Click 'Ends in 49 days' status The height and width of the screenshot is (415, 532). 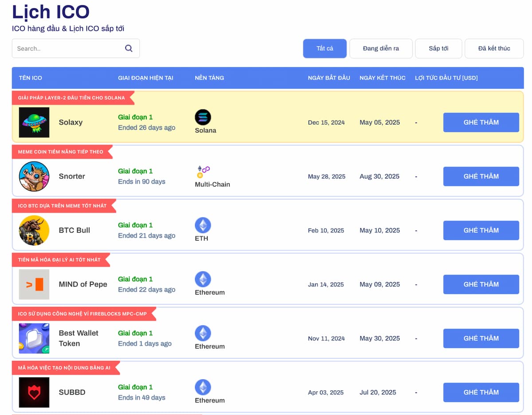(x=142, y=398)
